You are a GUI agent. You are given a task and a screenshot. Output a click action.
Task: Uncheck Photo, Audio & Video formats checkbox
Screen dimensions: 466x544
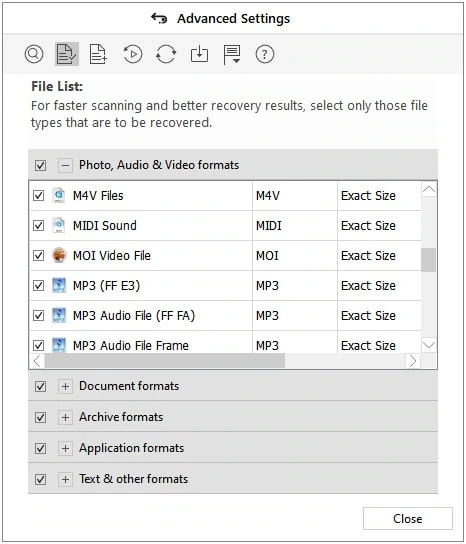[x=41, y=165]
